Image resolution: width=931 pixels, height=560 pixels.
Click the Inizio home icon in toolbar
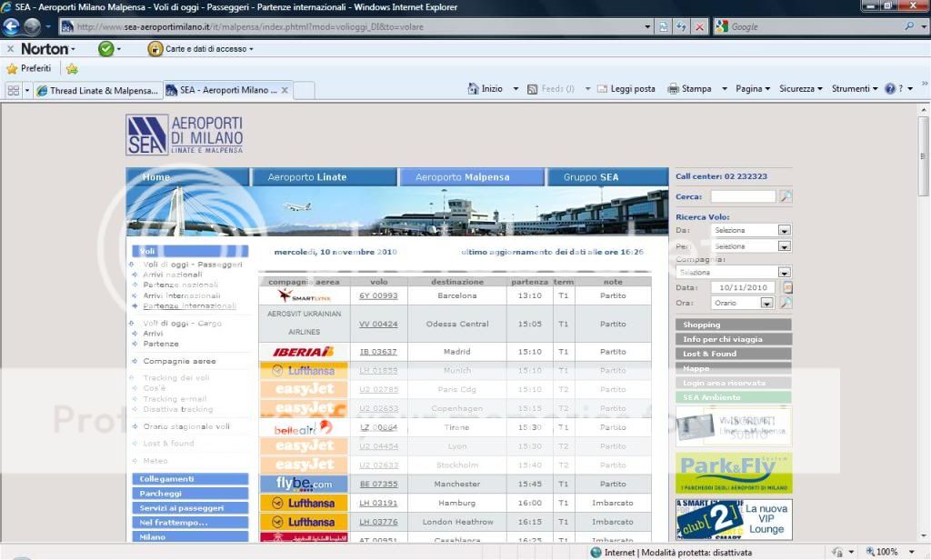(473, 89)
